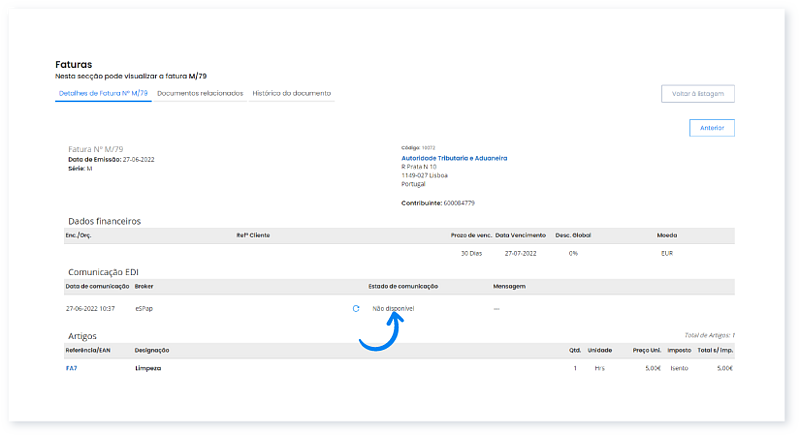This screenshot has width=800, height=436.
Task: Open the Histórico do documento tab
Action: (291, 93)
